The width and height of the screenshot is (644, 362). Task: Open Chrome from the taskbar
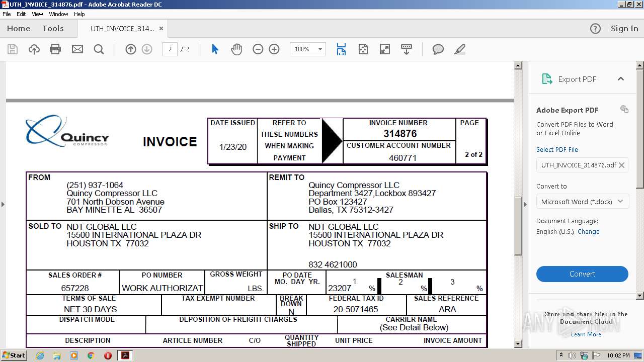click(91, 355)
